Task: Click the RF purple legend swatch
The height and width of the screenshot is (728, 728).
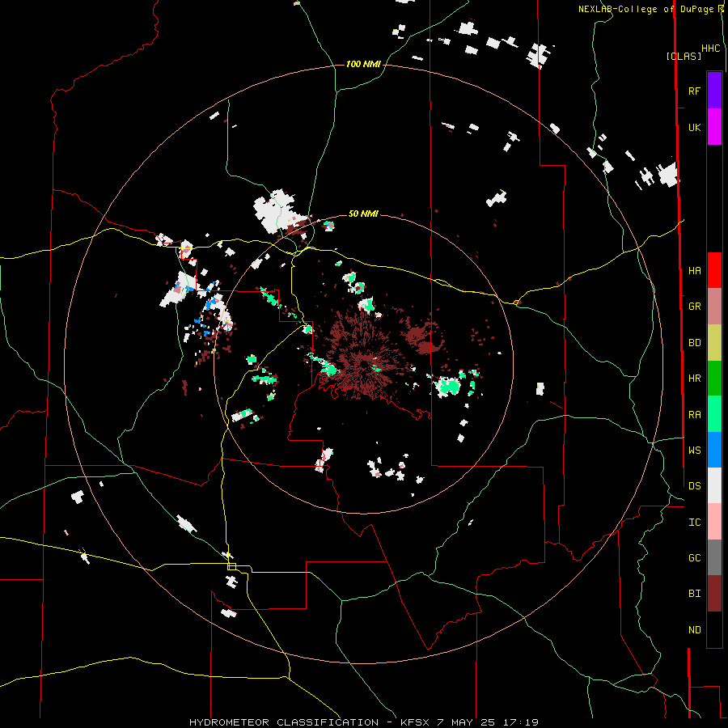Action: point(714,91)
